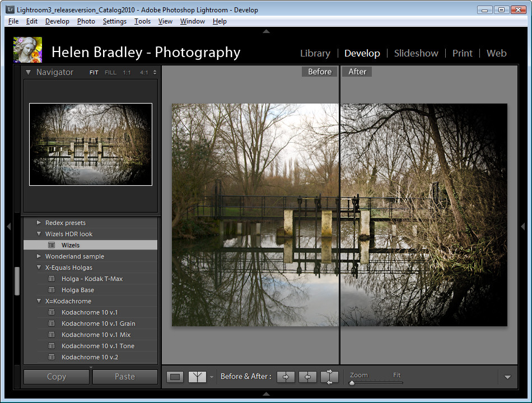Click the Copy button
Image resolution: width=532 pixels, height=403 pixels.
(x=56, y=377)
